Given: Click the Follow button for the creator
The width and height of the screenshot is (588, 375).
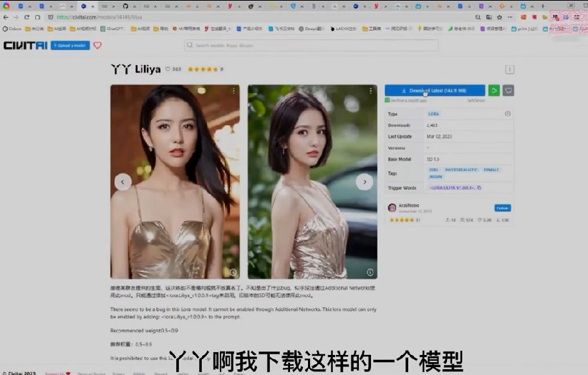Looking at the screenshot, I should coord(503,208).
